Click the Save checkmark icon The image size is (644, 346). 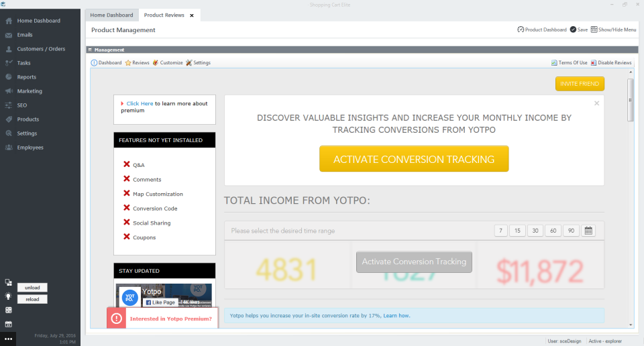[573, 30]
